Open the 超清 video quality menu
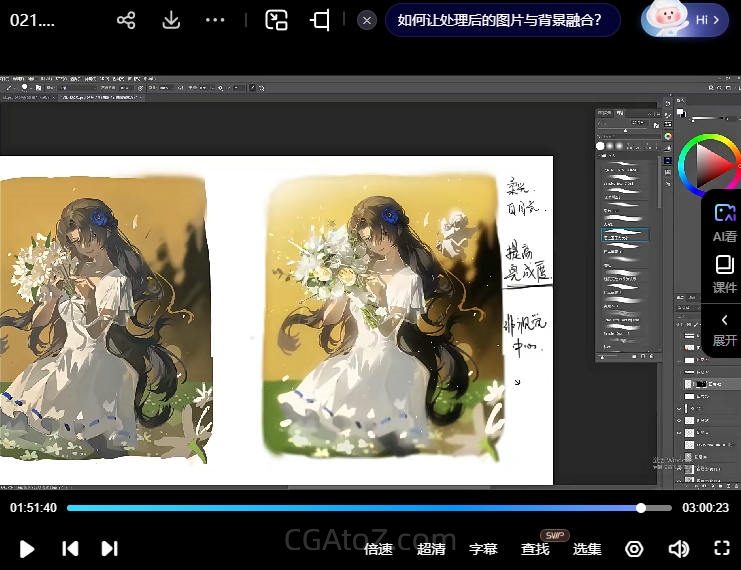This screenshot has width=741, height=570. coord(431,549)
